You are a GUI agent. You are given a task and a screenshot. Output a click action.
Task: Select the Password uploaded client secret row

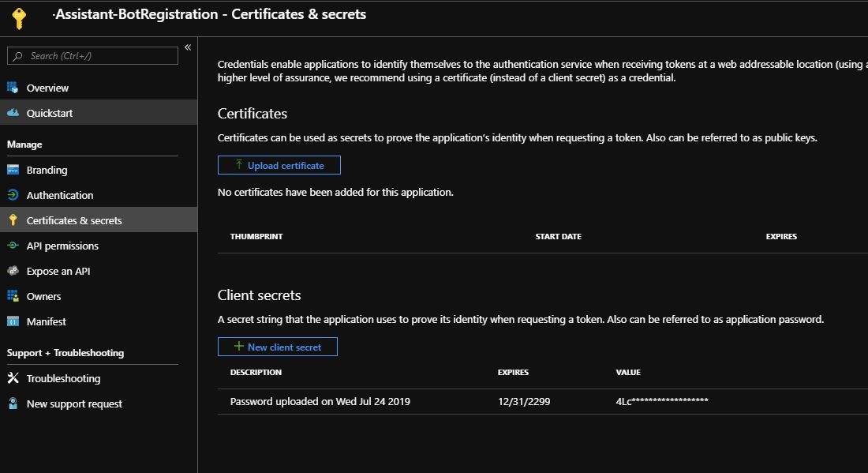(x=320, y=401)
